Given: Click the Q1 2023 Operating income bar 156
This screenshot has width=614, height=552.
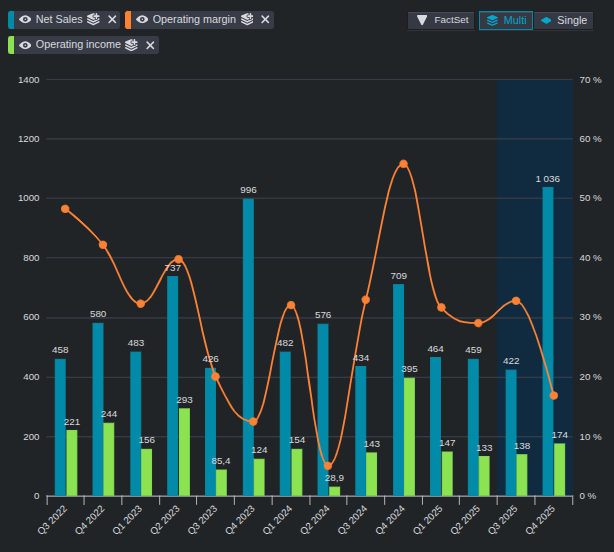Looking at the screenshot, I should [146, 472].
